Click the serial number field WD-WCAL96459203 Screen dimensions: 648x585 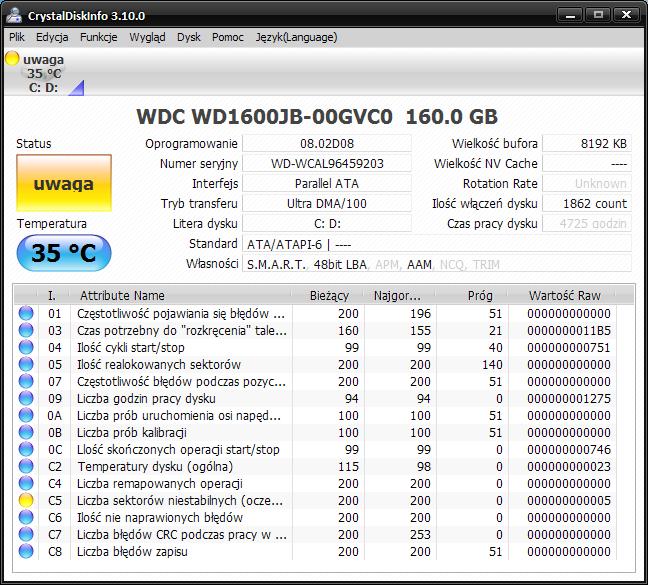pos(327,163)
